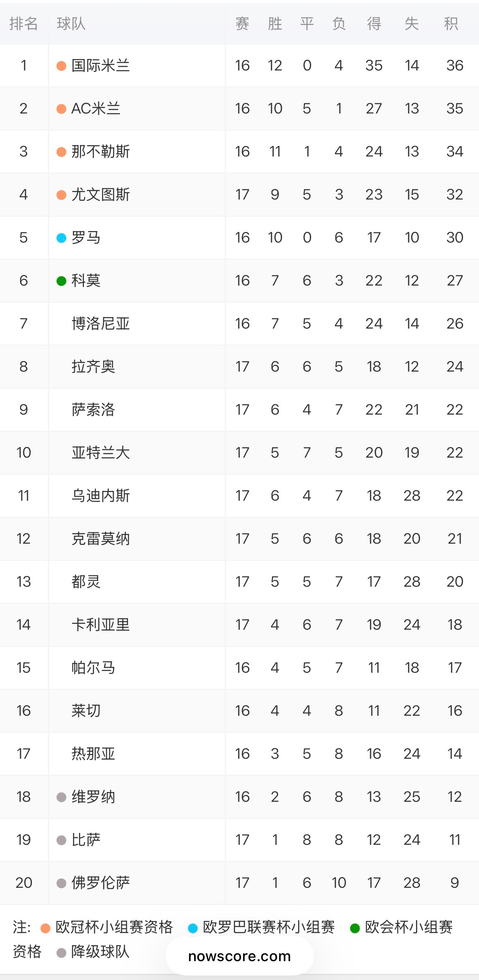Click the green dot beside 科莫
This screenshot has height=980, width=479.
tap(61, 281)
